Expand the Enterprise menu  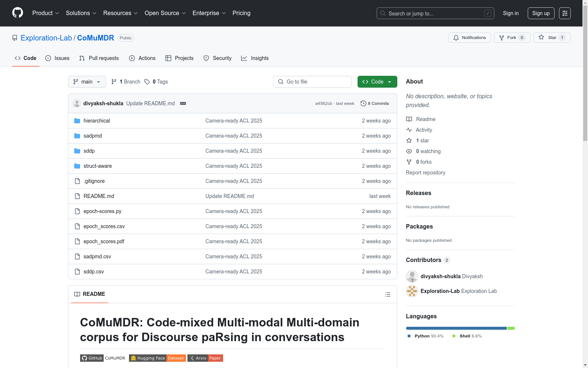pos(209,13)
